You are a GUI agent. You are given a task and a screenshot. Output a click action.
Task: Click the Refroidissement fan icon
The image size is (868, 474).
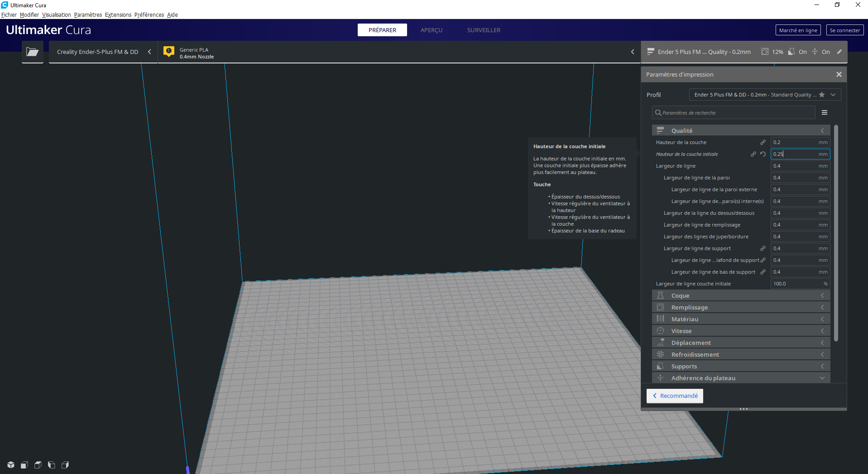661,354
